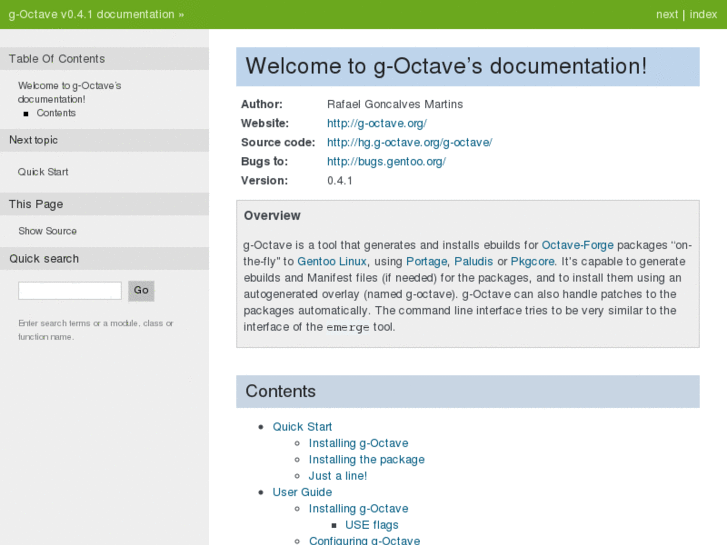Click 'g-Octave v0.4.1 documentation' header link
The height and width of the screenshot is (545, 727).
tap(91, 14)
